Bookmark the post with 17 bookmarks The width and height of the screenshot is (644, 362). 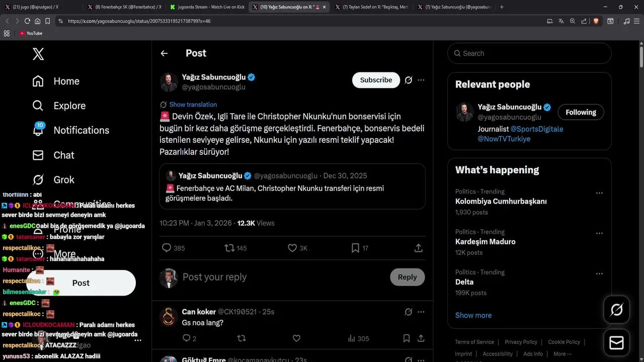[x=355, y=248]
